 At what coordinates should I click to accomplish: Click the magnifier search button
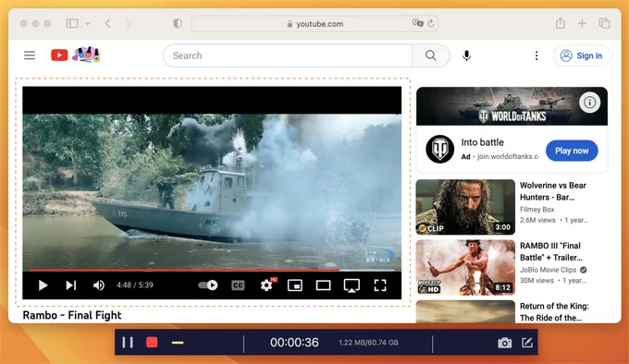[x=431, y=55]
